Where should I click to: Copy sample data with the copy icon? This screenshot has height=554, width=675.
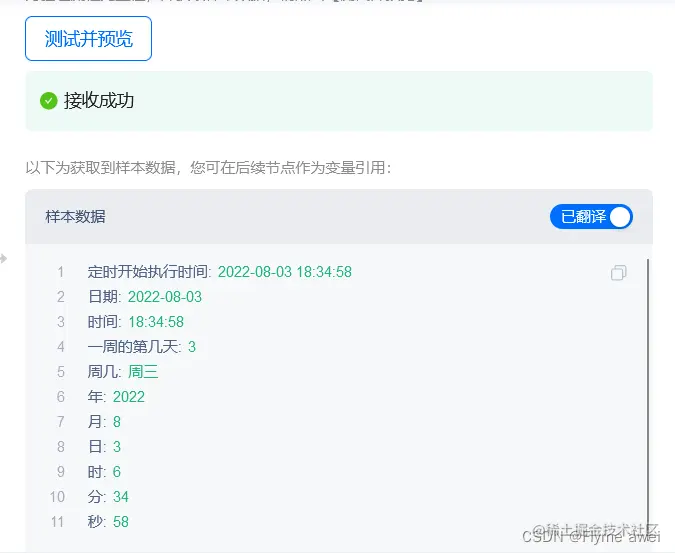[619, 272]
